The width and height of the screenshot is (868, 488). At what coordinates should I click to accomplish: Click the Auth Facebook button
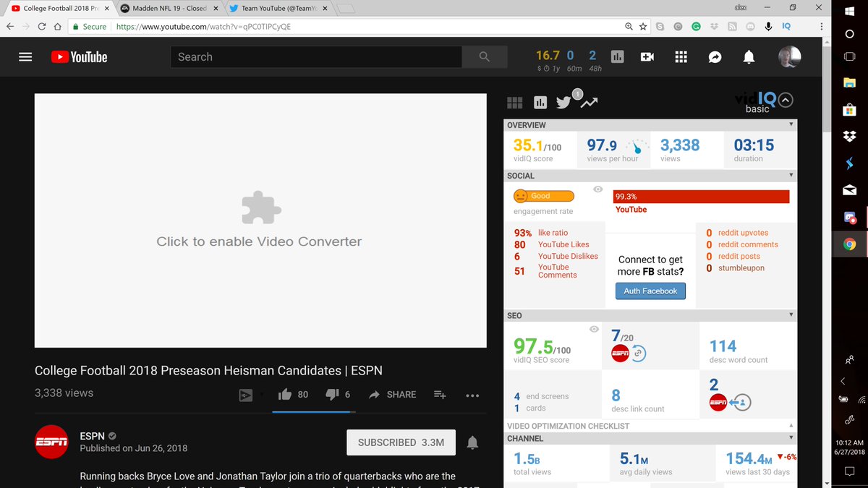pos(650,291)
